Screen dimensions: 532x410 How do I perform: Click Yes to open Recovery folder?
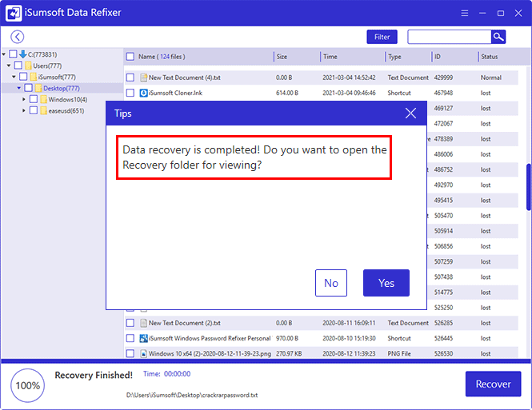tap(386, 283)
